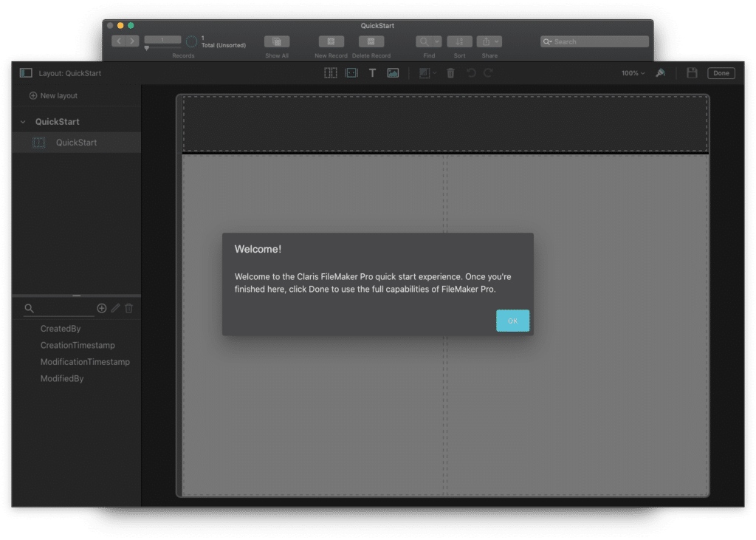Click the trash icon in layout toolbar

point(450,73)
